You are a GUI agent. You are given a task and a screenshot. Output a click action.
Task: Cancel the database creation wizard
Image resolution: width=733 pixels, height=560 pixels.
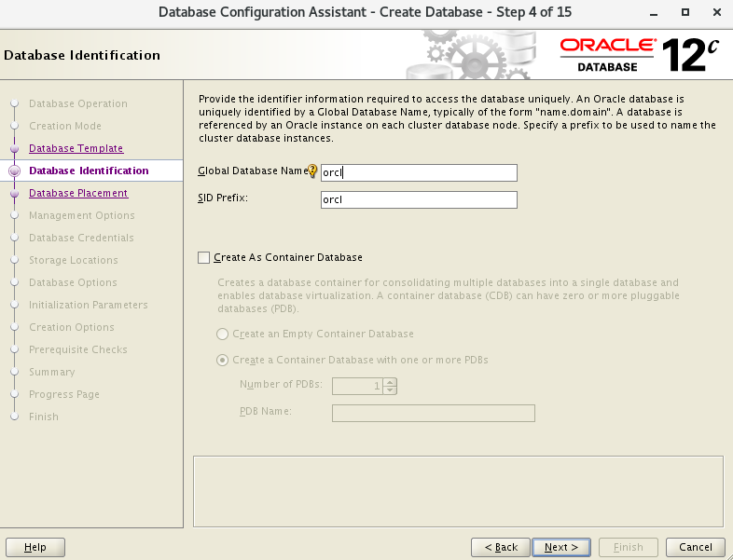coord(696,547)
